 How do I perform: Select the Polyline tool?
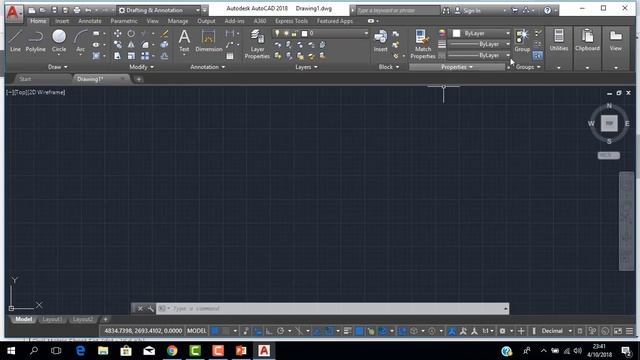coord(36,40)
